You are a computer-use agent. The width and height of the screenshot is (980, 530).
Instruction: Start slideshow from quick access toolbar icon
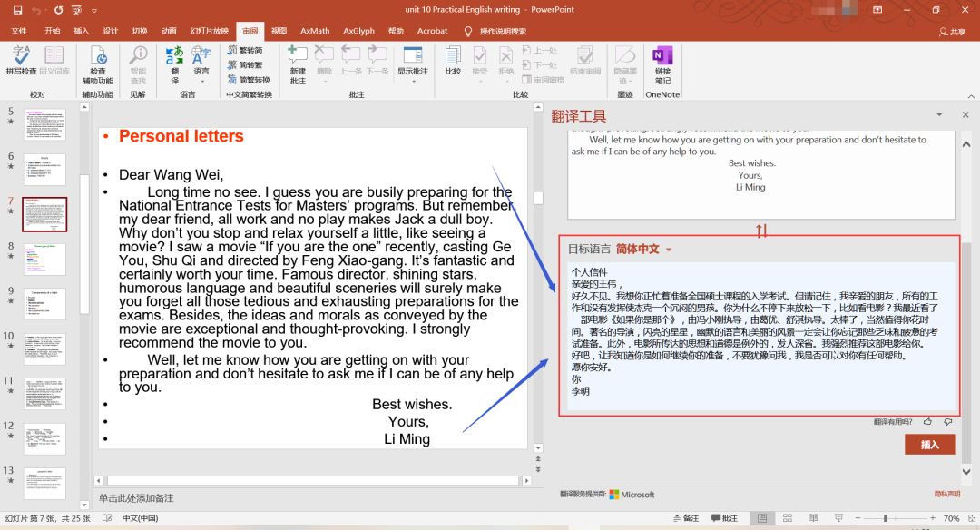77,10
